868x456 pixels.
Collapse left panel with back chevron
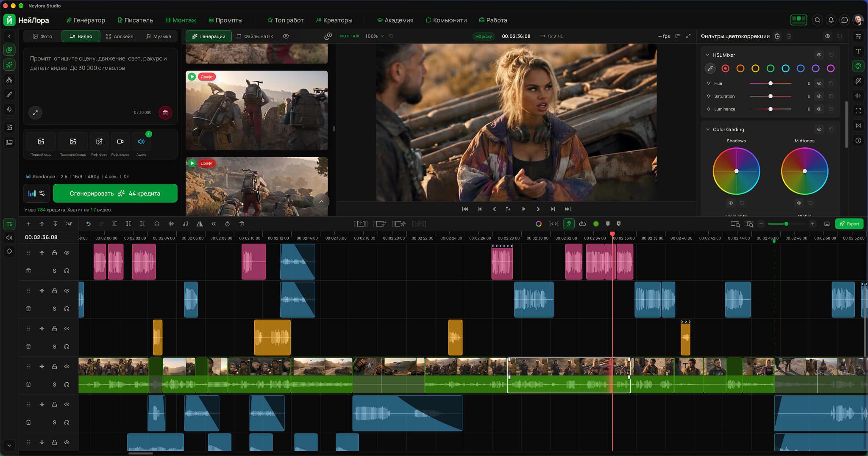9,36
